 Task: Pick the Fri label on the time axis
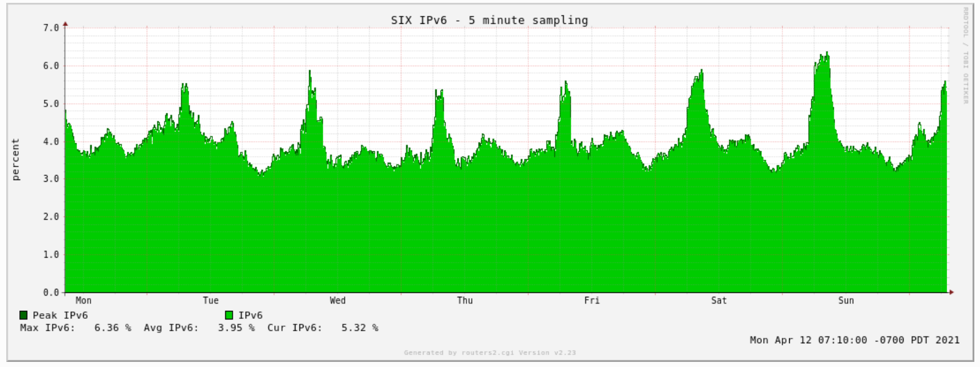[x=592, y=301]
